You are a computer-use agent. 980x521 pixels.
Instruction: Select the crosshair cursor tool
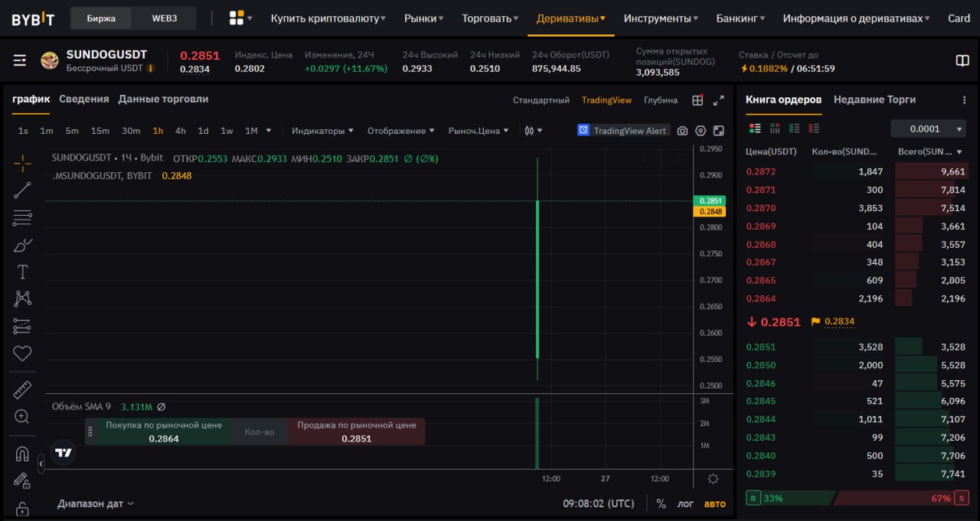click(x=22, y=163)
